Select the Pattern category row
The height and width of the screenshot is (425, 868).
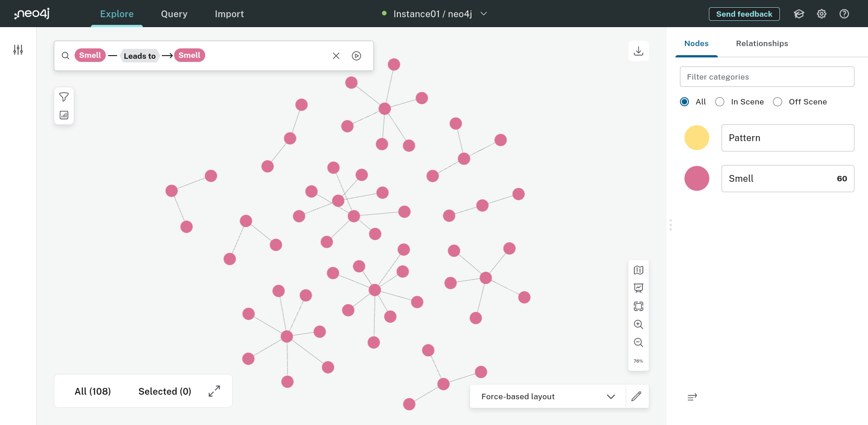(788, 138)
